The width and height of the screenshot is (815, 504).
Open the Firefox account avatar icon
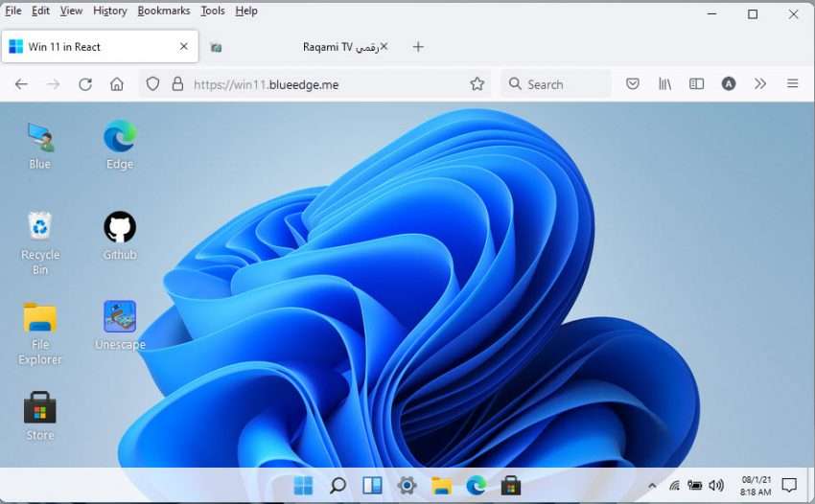[729, 83]
